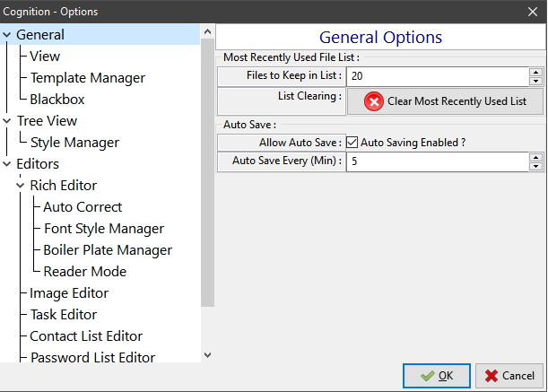Click green checkmark icon on OK

427,376
